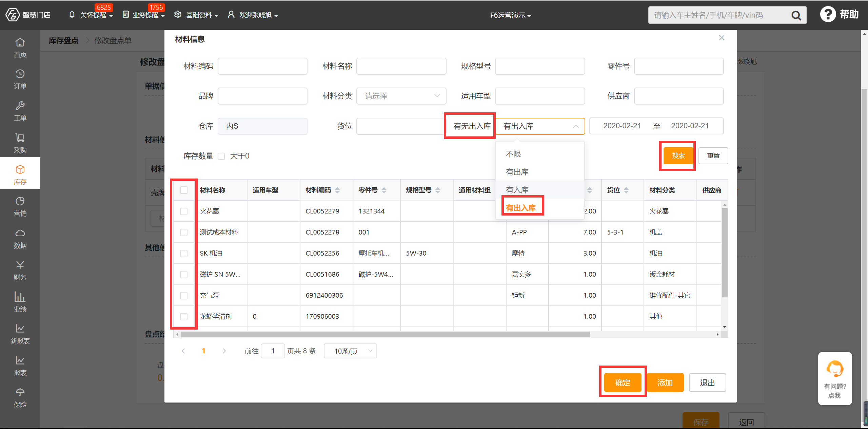
Task: Sort by 货位 column arrows
Action: [626, 190]
